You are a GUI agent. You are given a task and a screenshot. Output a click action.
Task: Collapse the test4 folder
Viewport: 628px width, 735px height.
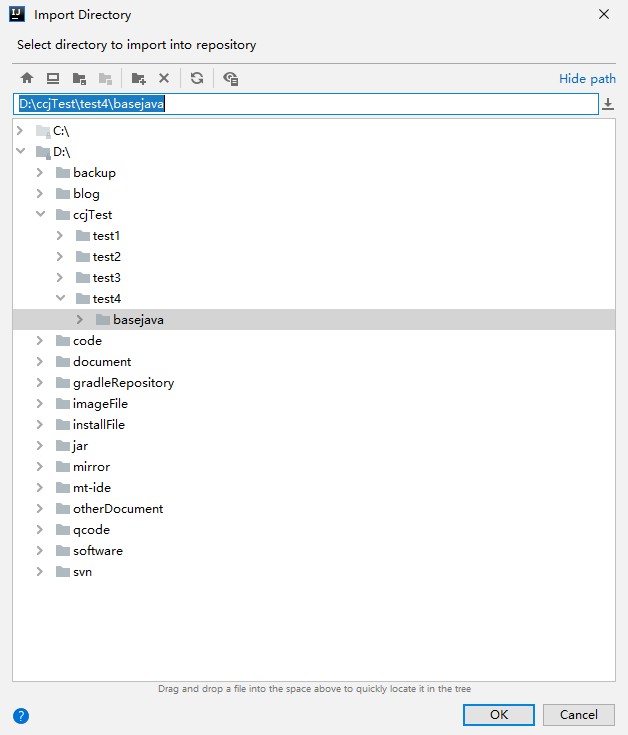click(x=60, y=299)
